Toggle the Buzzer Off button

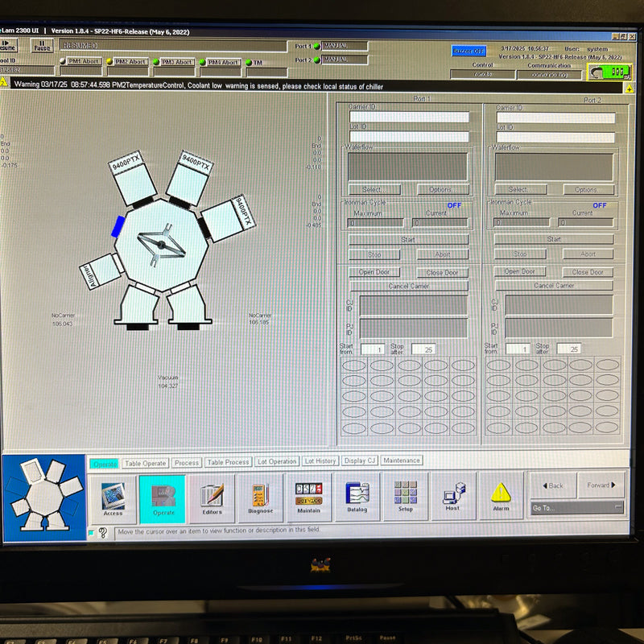(x=468, y=51)
